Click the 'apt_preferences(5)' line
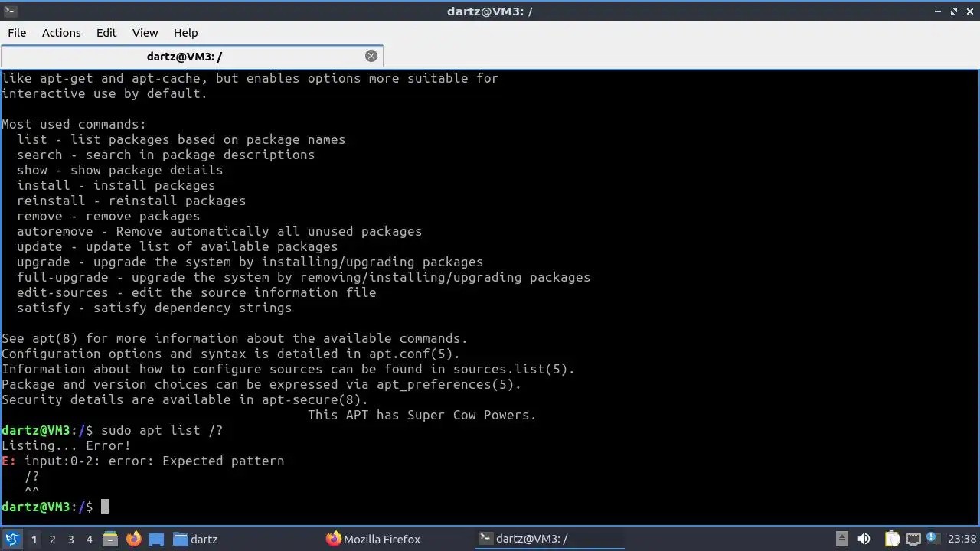 point(261,384)
